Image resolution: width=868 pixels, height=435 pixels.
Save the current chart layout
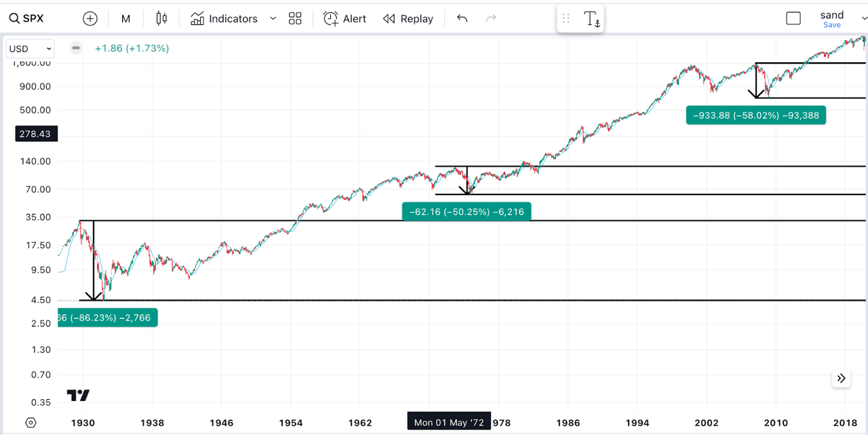click(831, 24)
